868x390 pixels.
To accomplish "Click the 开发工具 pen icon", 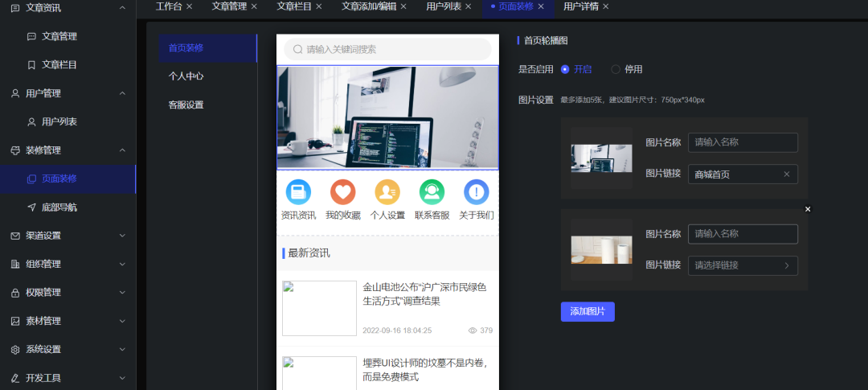I will click(x=15, y=378).
